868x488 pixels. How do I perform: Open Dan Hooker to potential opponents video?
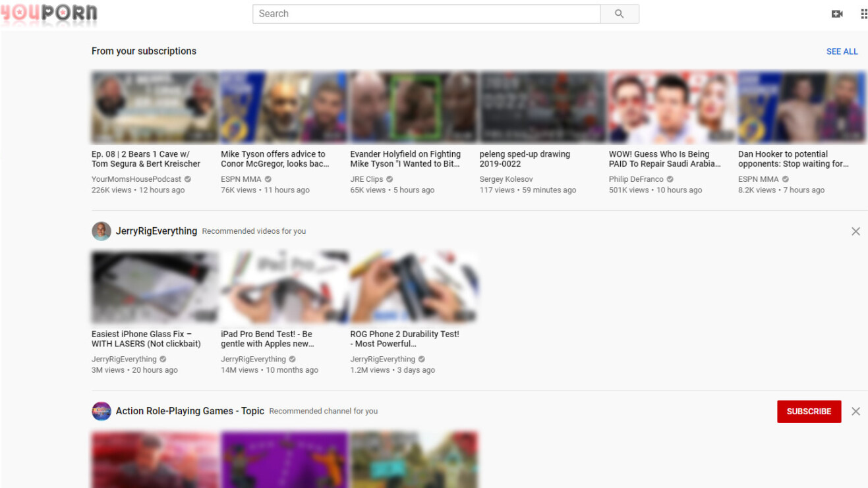click(x=793, y=159)
